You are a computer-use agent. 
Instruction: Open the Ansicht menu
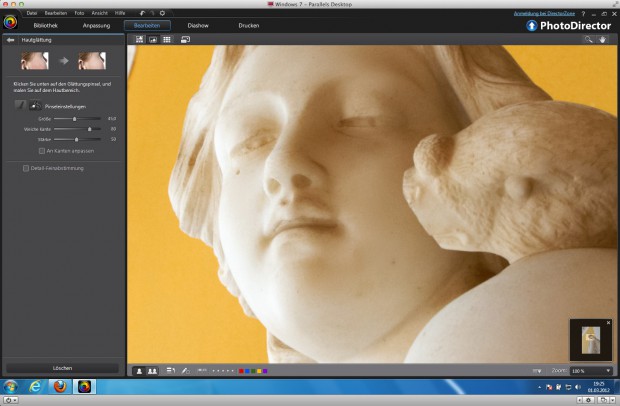click(x=100, y=13)
